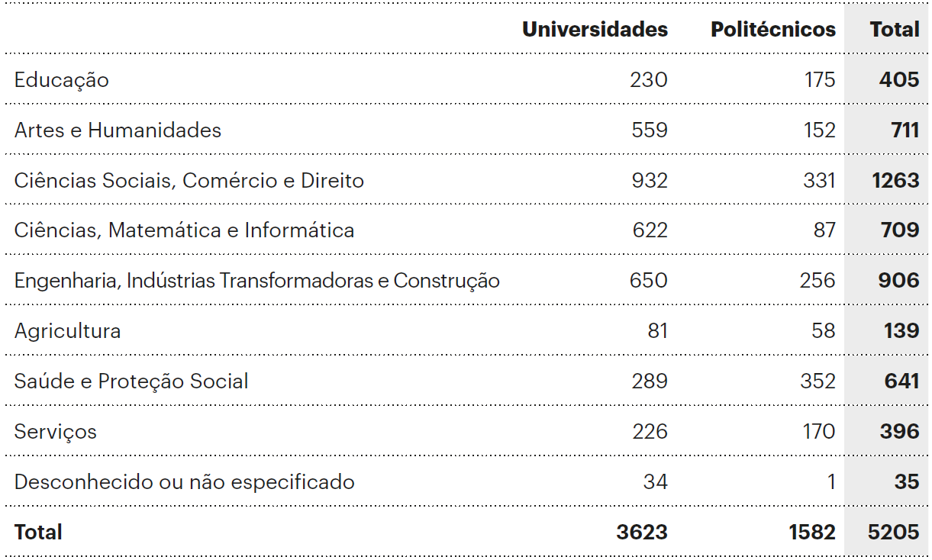Viewport: 932px width, 560px height.
Task: Click the Agricultura total value 139
Action: tap(901, 331)
